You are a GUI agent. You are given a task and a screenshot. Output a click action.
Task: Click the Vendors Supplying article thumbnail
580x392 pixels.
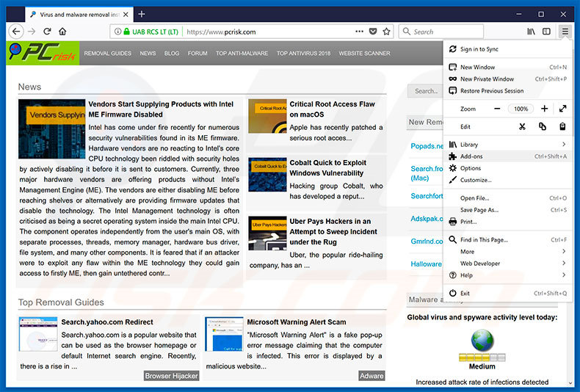(x=52, y=128)
